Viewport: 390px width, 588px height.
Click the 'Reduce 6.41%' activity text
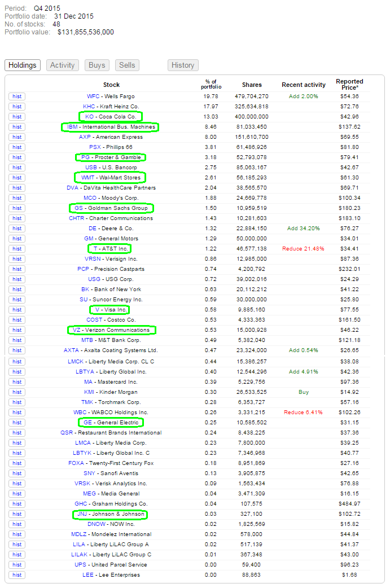304,412
